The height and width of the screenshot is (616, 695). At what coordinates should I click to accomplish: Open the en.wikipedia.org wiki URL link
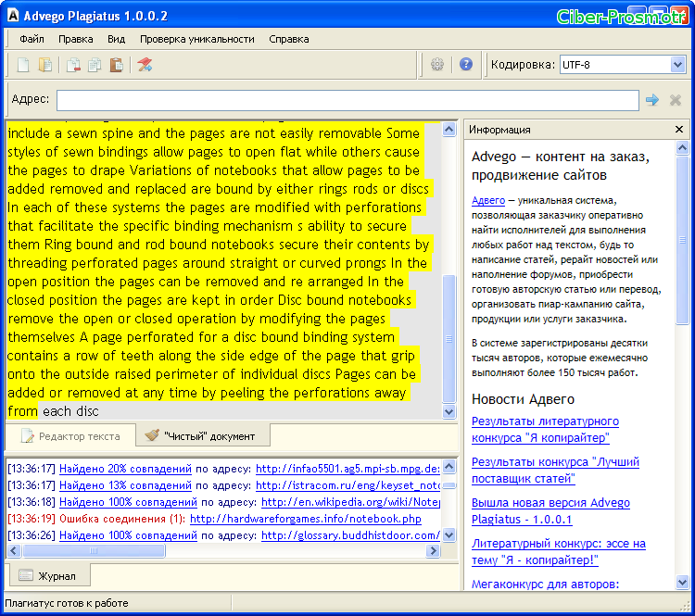350,502
